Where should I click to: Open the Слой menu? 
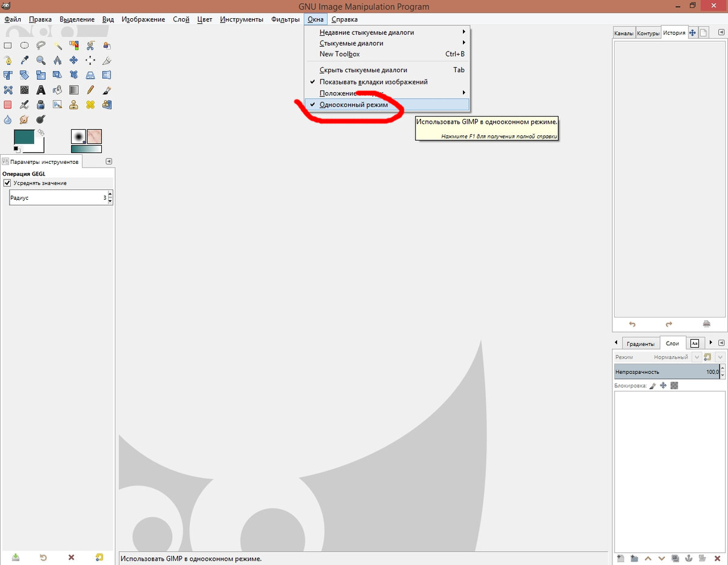click(181, 19)
